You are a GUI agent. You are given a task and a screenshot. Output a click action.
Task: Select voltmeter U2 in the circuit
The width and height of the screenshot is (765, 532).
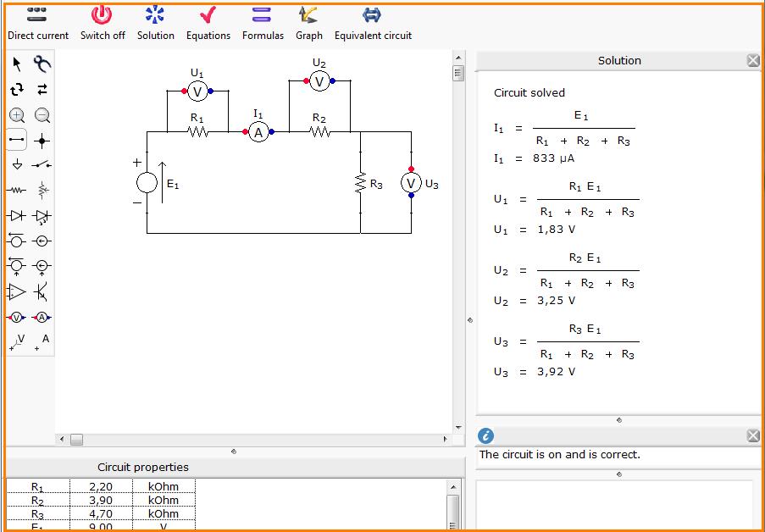coord(319,81)
